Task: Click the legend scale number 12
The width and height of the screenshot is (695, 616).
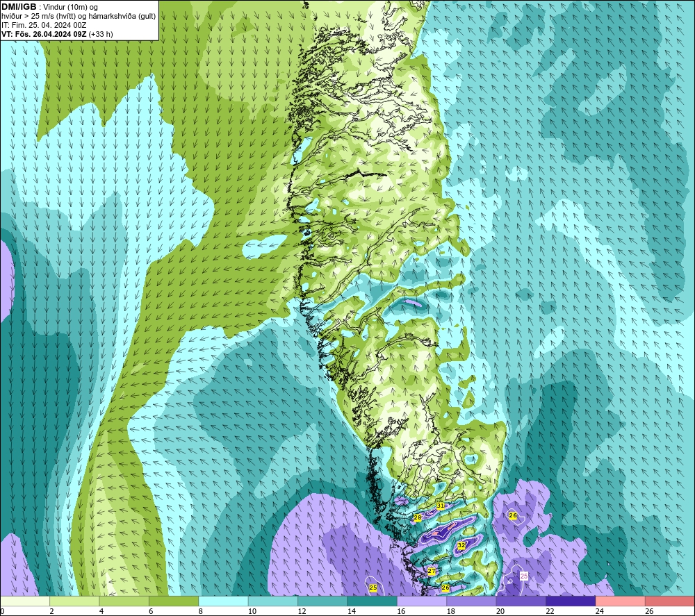Action: [x=302, y=611]
